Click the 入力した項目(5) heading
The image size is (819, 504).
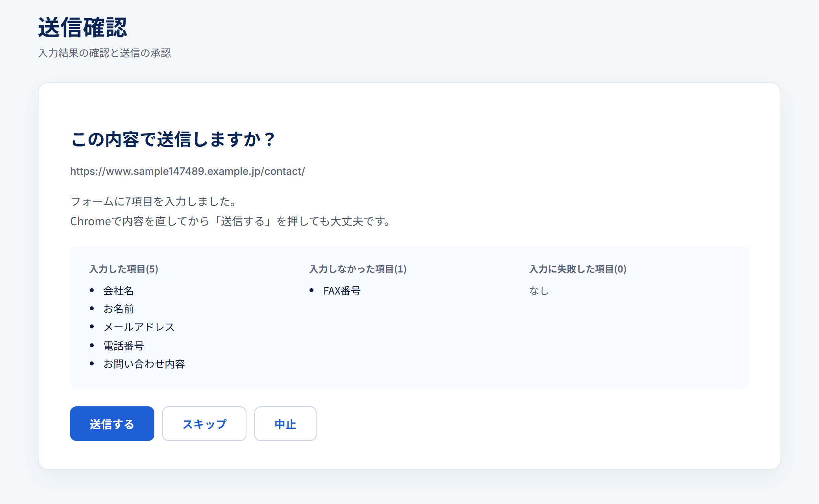click(124, 269)
